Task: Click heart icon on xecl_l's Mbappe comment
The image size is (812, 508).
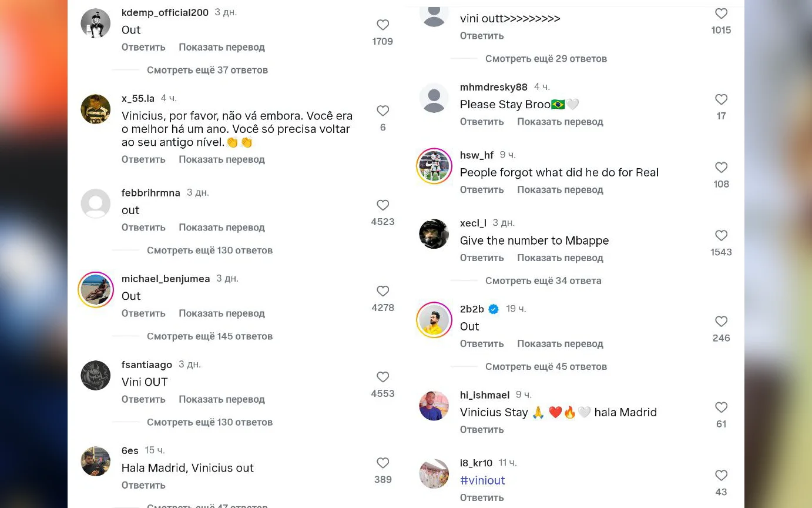Action: click(x=721, y=236)
